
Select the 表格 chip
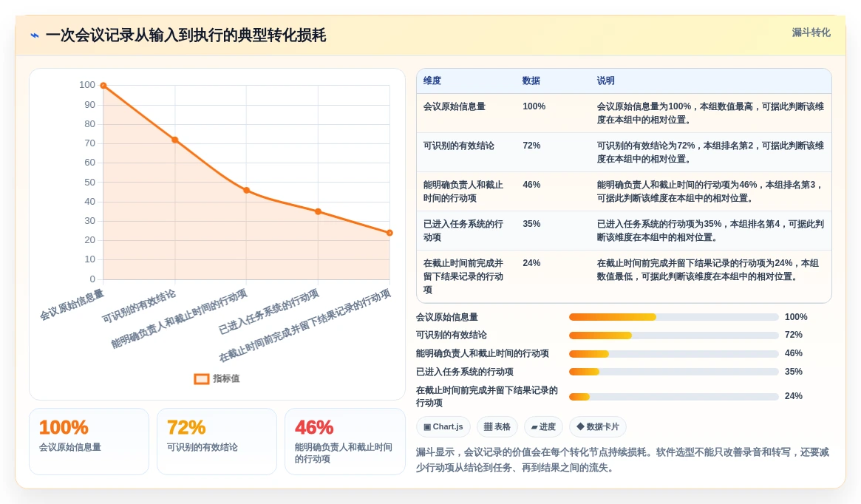point(497,426)
